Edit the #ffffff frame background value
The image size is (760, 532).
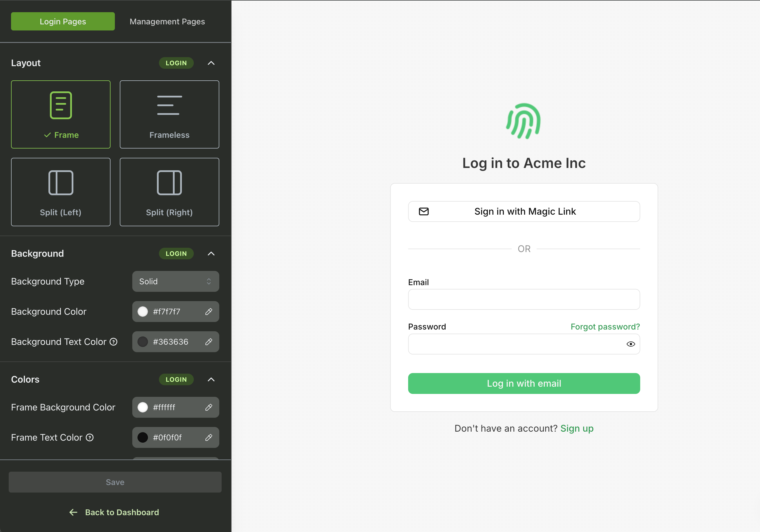(x=164, y=407)
